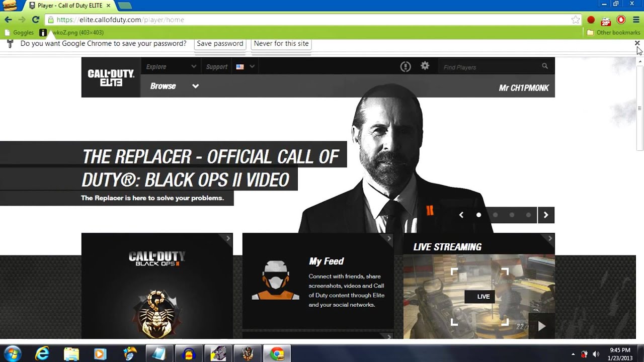Open the Windows Start menu
This screenshot has width=644, height=362.
click(12, 354)
